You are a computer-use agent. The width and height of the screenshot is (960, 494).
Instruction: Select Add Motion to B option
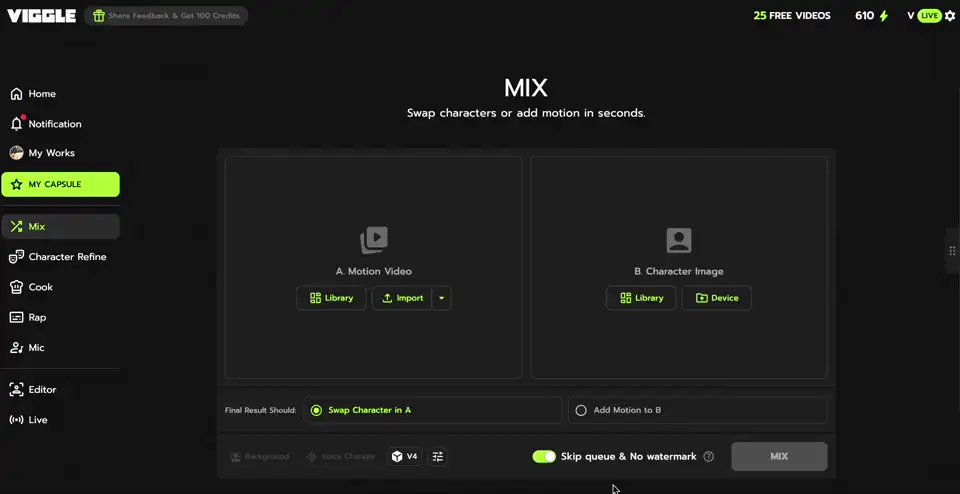697,410
